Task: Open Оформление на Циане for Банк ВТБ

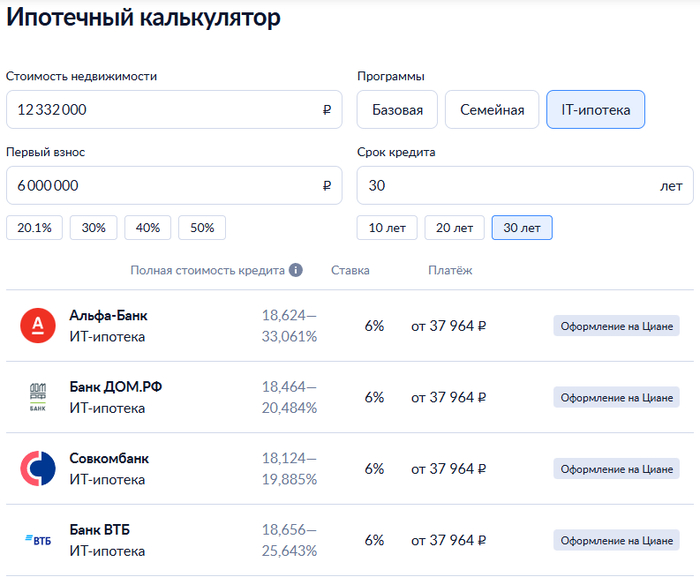Action: [617, 540]
